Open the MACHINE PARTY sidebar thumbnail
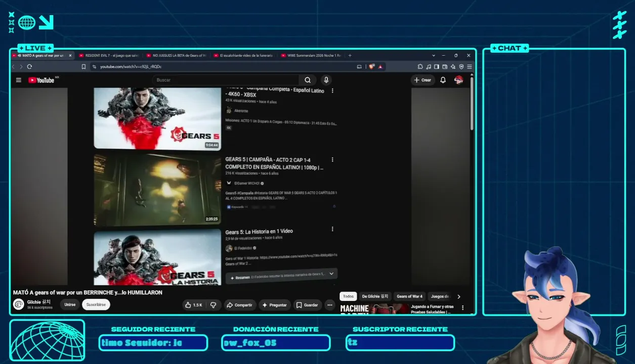This screenshot has width=635, height=364. (x=374, y=308)
